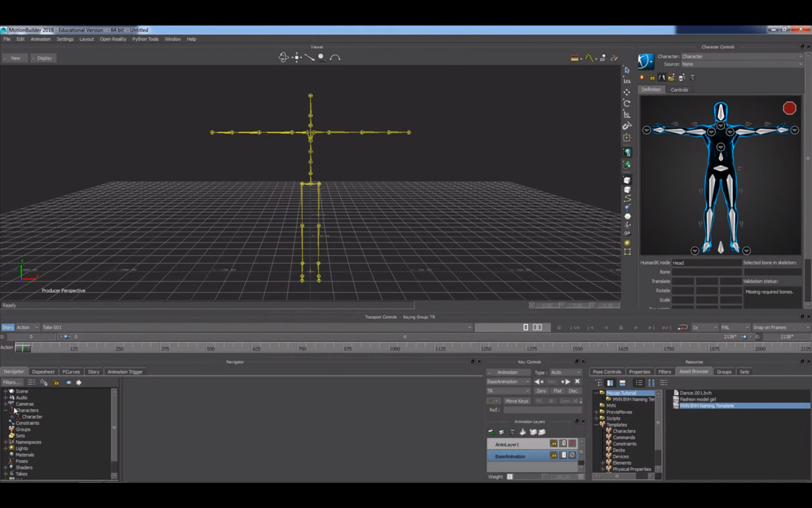The height and width of the screenshot is (508, 812).
Task: Click the save skeleton definition disk icon
Action: [682, 77]
